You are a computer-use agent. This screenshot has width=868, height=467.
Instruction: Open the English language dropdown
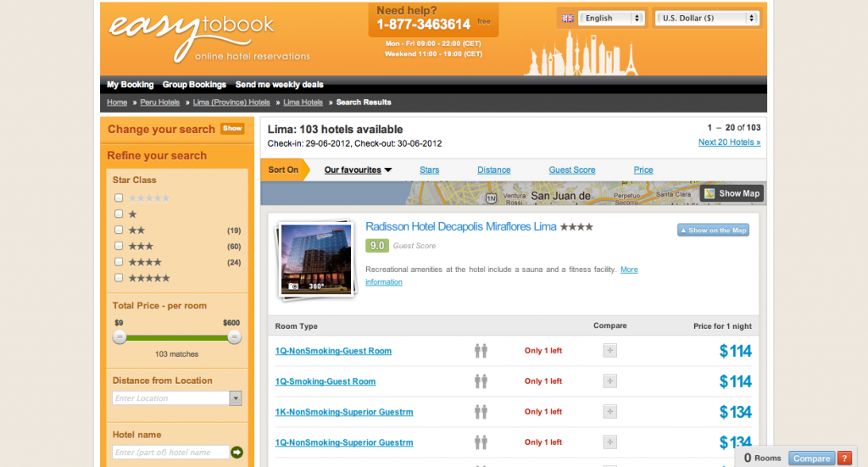click(x=611, y=19)
